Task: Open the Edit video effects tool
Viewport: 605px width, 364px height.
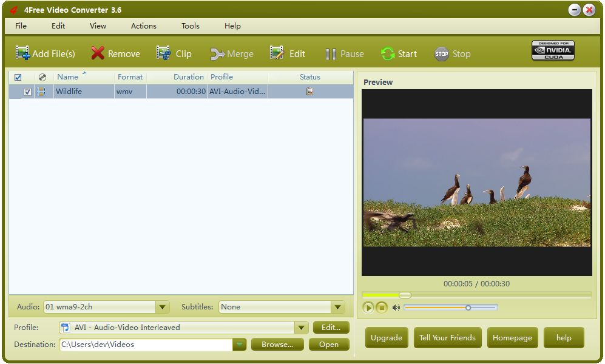Action: pos(288,53)
